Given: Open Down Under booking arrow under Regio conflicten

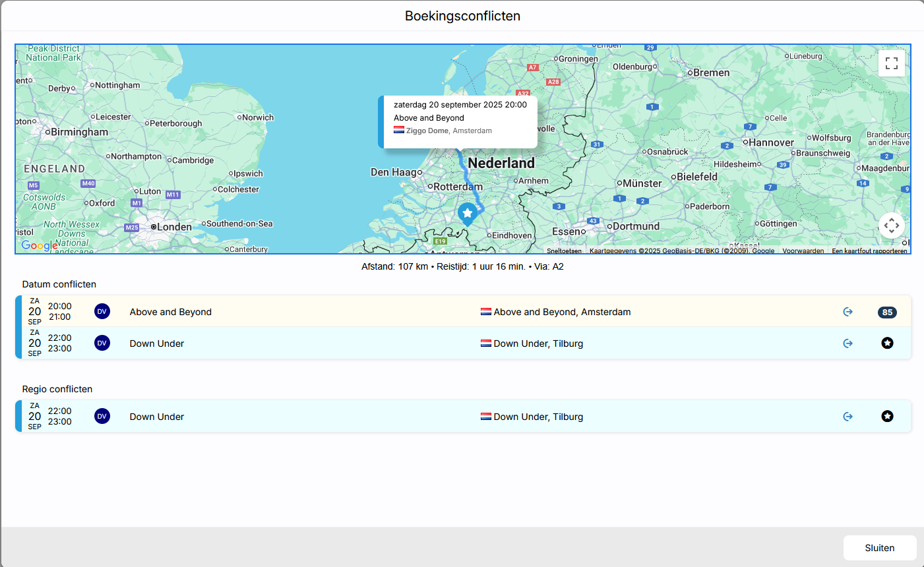Looking at the screenshot, I should tap(848, 417).
